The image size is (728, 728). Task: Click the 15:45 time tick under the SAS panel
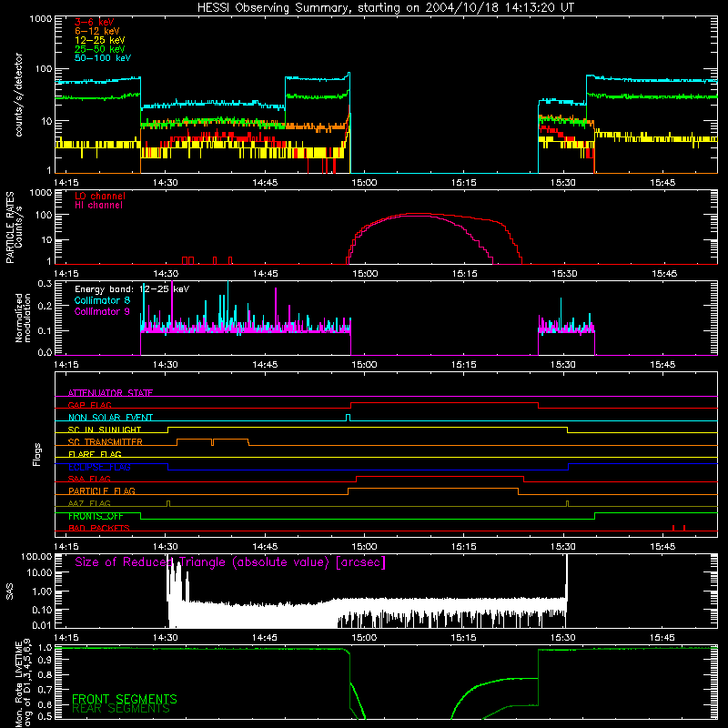(x=662, y=638)
